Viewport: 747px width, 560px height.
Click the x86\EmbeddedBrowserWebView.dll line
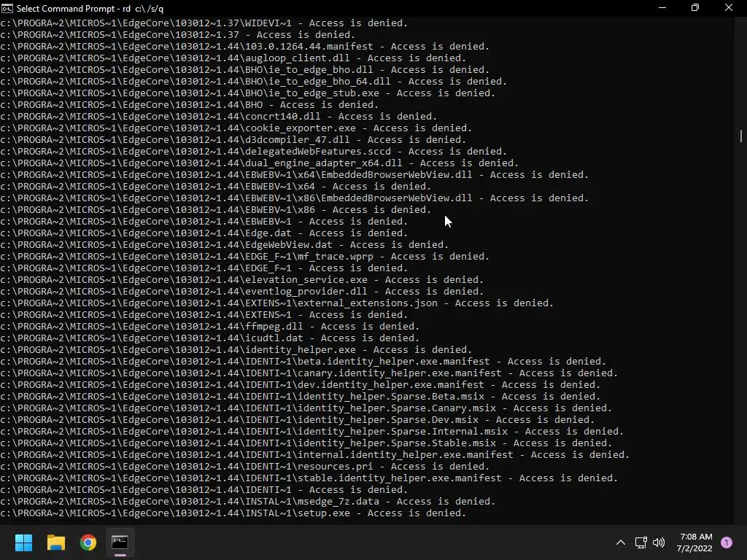tap(295, 198)
